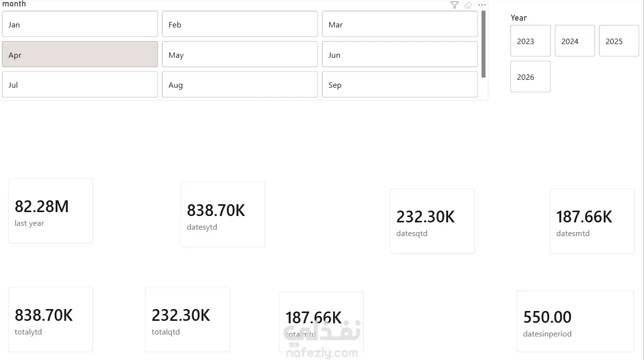Select the Jan month tile
Image resolution: width=644 pixels, height=360 pixels.
[x=80, y=24]
